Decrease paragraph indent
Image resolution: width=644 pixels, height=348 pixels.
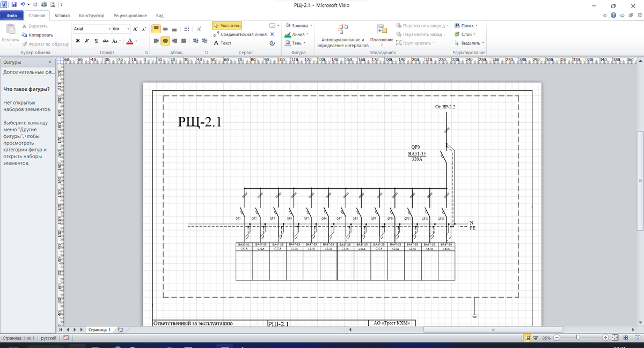click(196, 41)
